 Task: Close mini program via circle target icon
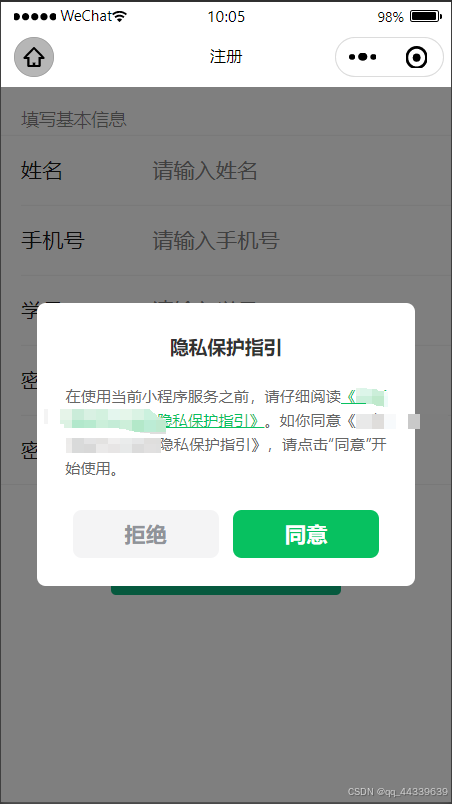pyautogui.click(x=416, y=57)
